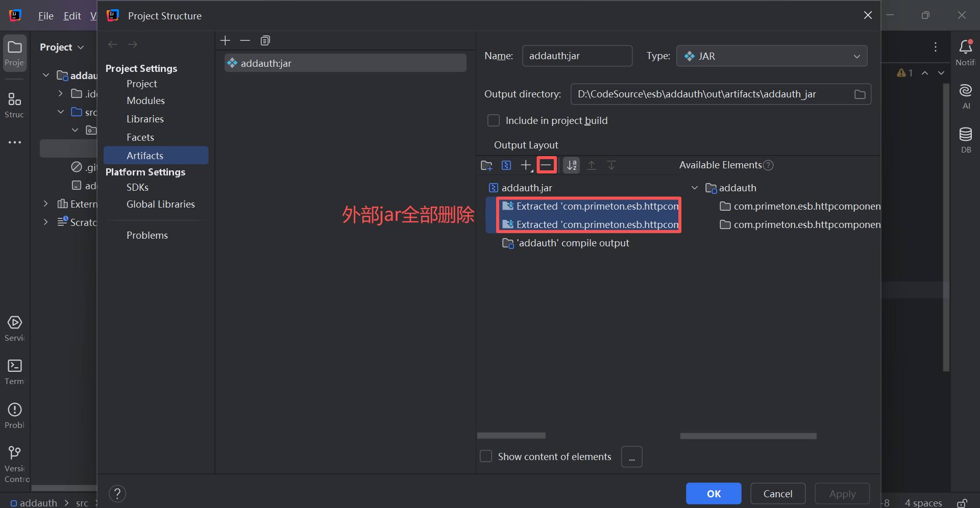Click the Cancel button
The height and width of the screenshot is (508, 980).
[777, 493]
